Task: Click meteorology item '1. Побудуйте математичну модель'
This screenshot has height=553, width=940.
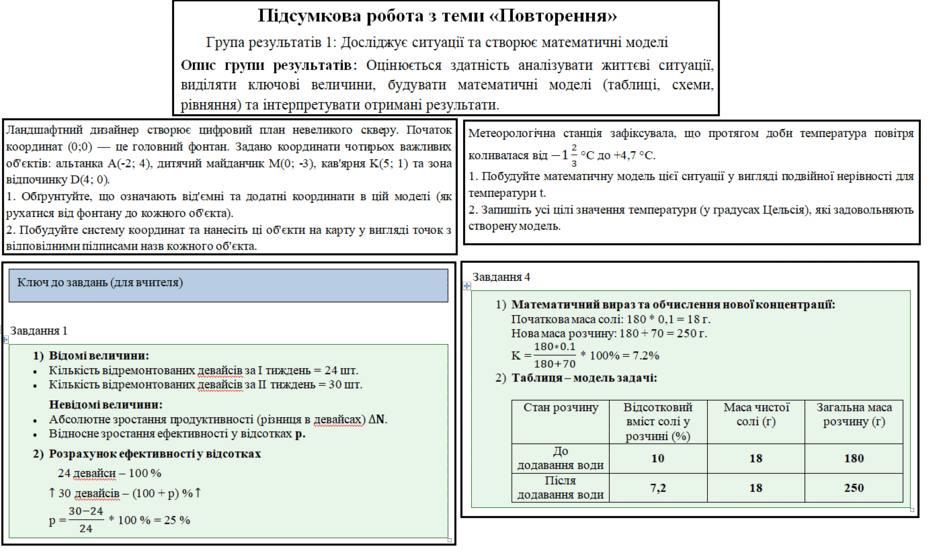Action: pos(691,185)
